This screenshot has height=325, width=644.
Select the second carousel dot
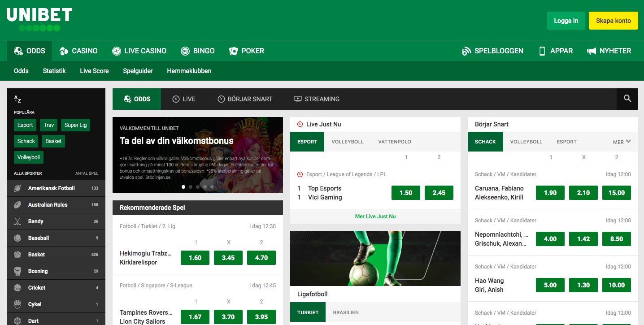(190, 187)
